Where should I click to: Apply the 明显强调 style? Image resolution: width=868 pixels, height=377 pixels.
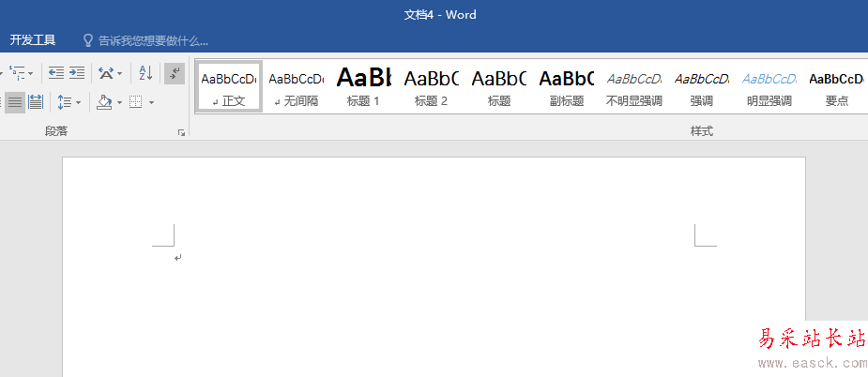coord(769,86)
